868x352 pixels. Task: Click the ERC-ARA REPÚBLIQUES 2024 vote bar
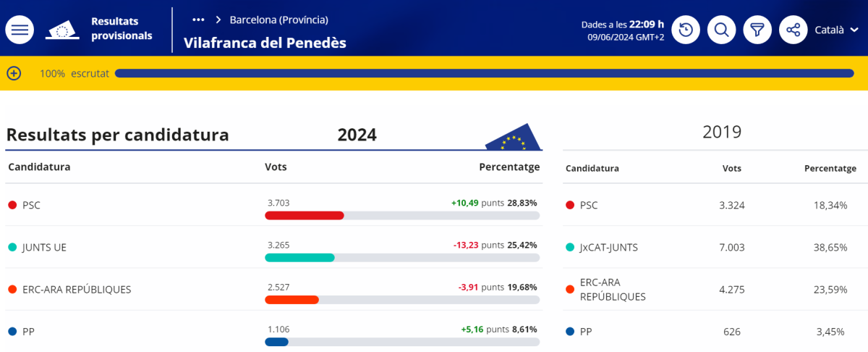401,300
